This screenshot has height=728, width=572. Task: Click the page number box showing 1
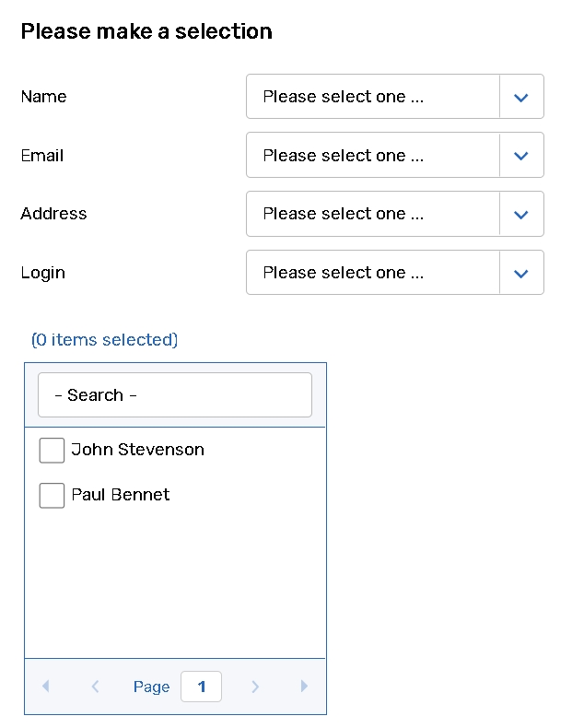pyautogui.click(x=201, y=687)
